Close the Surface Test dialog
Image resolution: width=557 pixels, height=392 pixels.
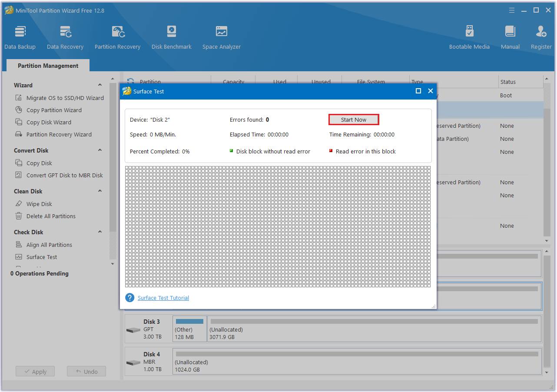(x=431, y=91)
